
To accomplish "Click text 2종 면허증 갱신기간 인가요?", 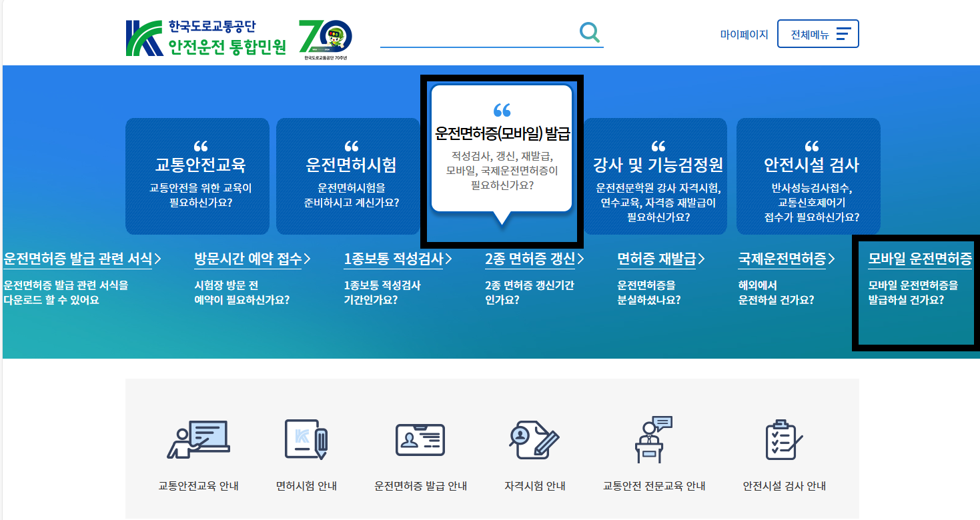I will coord(530,293).
